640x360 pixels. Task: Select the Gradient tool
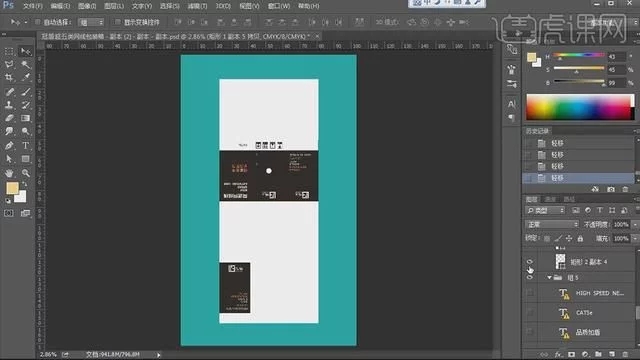point(25,118)
